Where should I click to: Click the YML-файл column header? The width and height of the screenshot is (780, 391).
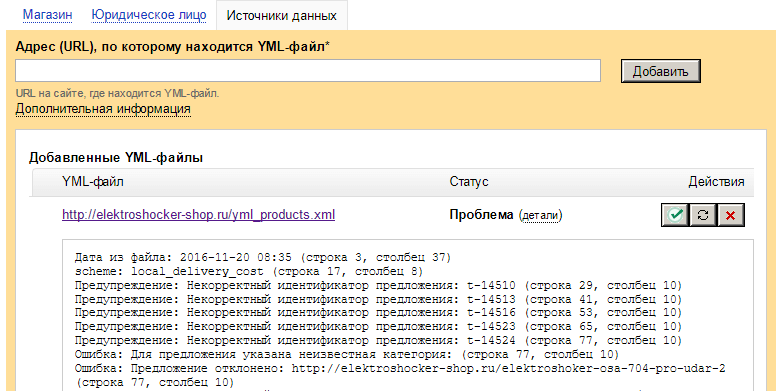[93, 182]
